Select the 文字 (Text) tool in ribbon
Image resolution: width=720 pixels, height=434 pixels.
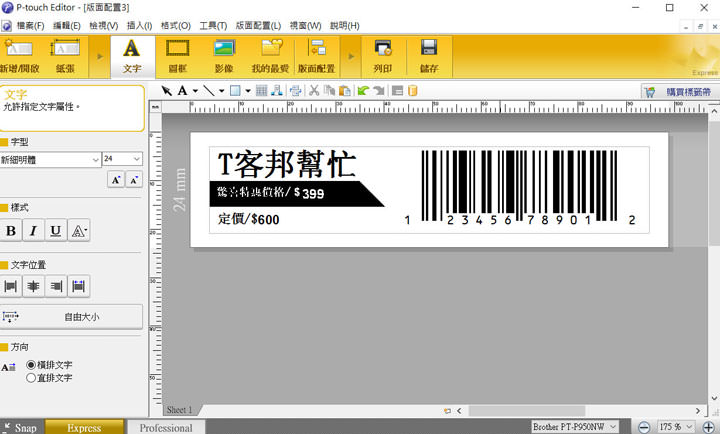coord(131,56)
